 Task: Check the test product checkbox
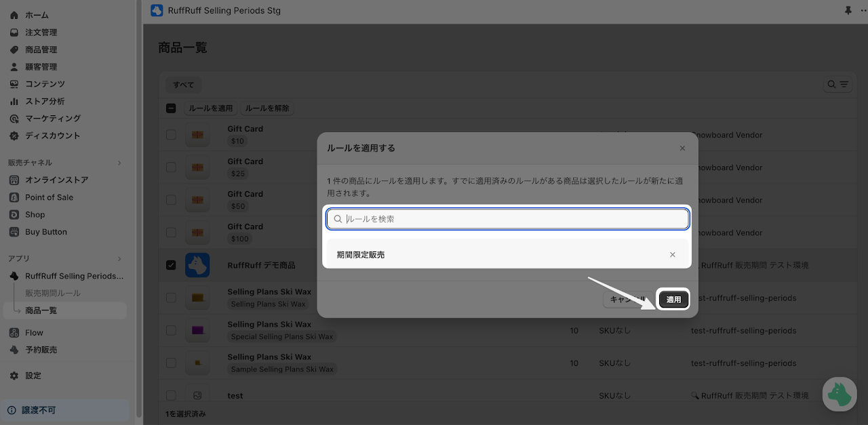coord(171,395)
